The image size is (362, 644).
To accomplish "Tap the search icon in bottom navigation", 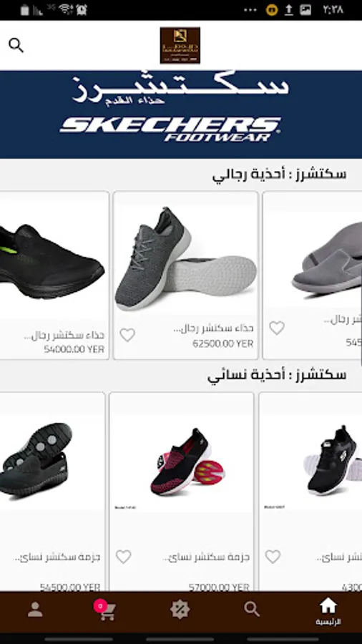I will (x=252, y=609).
